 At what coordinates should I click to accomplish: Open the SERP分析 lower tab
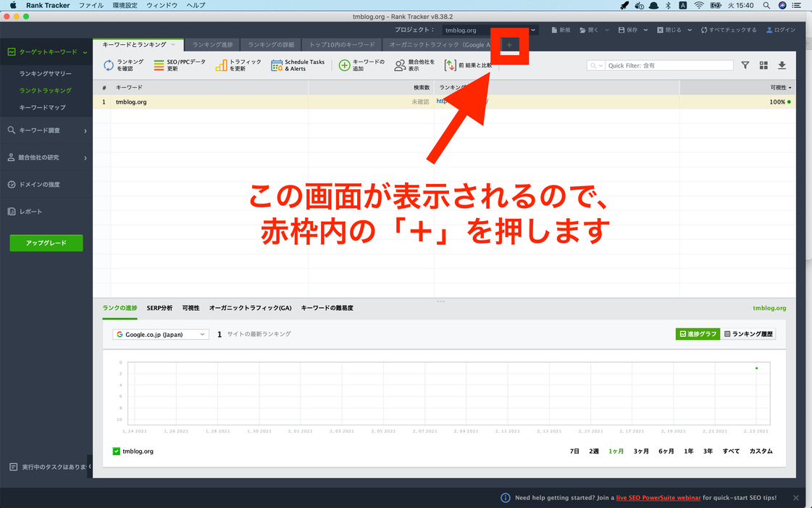pyautogui.click(x=159, y=307)
